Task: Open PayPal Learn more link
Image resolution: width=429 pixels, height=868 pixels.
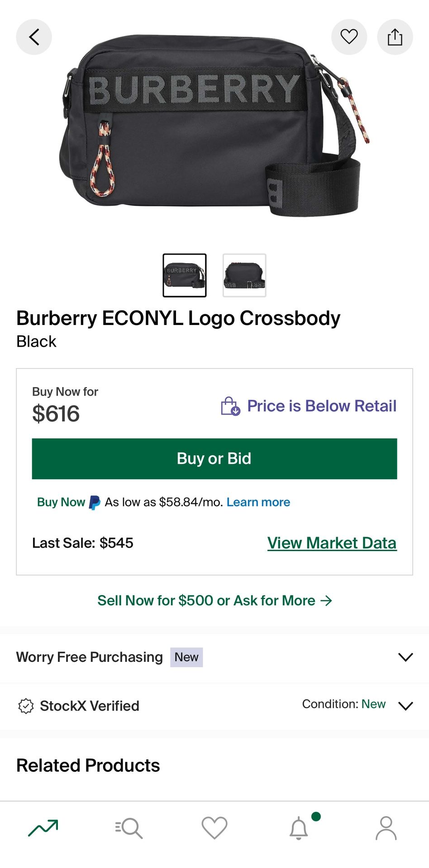Action: tap(258, 502)
